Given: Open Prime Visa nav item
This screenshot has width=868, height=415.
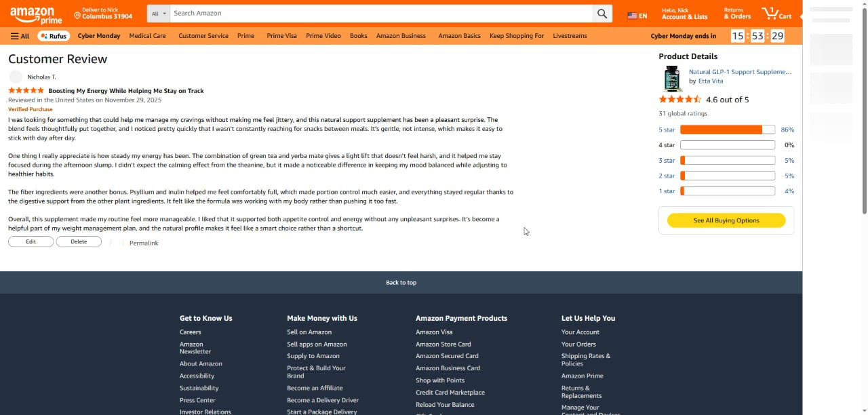Looking at the screenshot, I should point(281,36).
